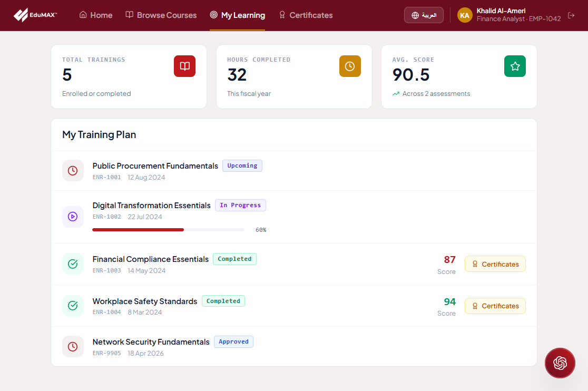Open Digital Transformation Essentials course title
The width and height of the screenshot is (588, 391).
pos(152,206)
